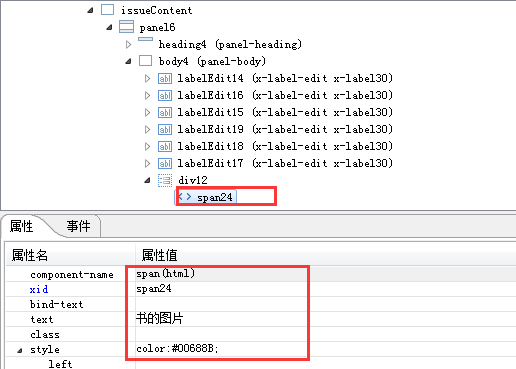The height and width of the screenshot is (369, 516).
Task: Click the labelEdit17 abl icon
Action: pos(165,163)
